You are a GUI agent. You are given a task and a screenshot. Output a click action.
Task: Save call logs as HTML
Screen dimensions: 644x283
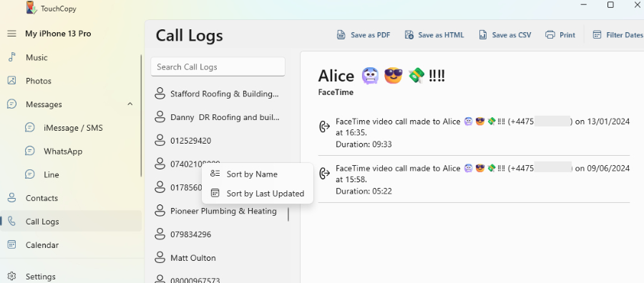[x=434, y=35]
